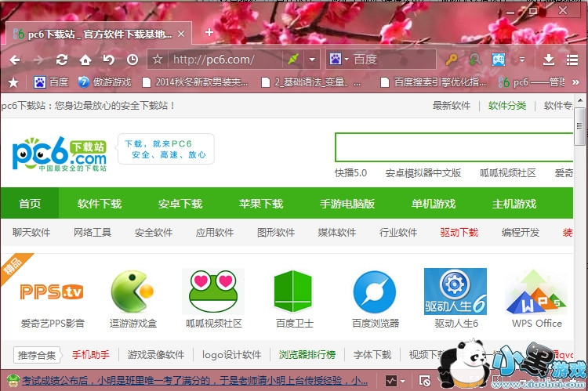Click the undo closed tab icon

coord(109,60)
